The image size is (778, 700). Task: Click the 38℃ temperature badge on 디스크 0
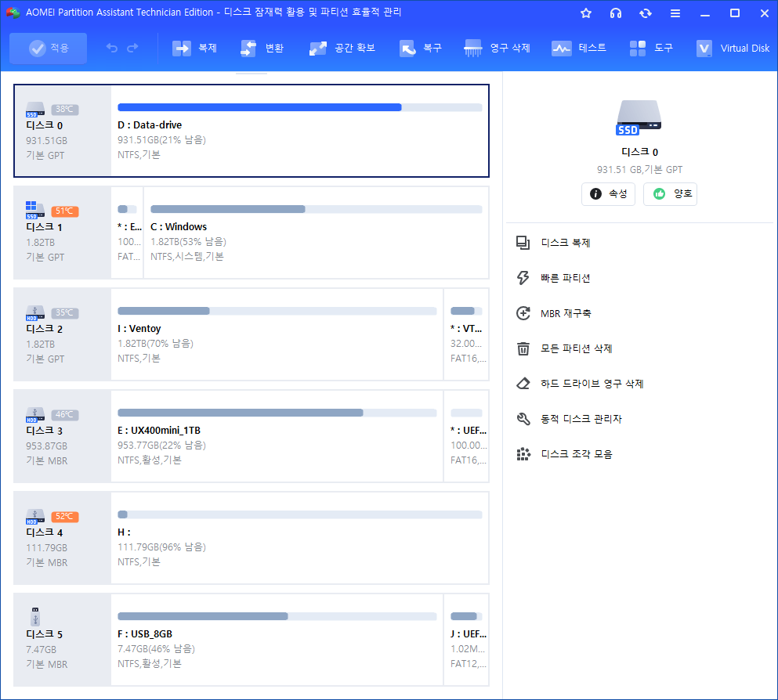(x=65, y=110)
